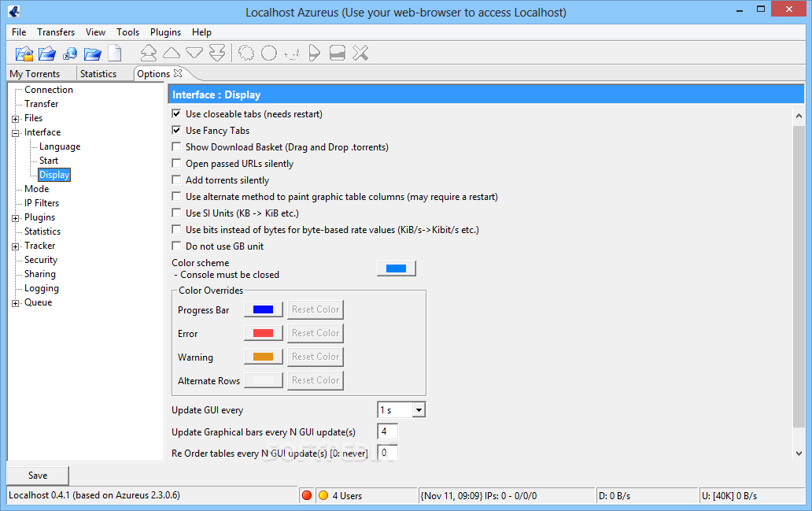
Task: Click the Save button
Action: 38,476
